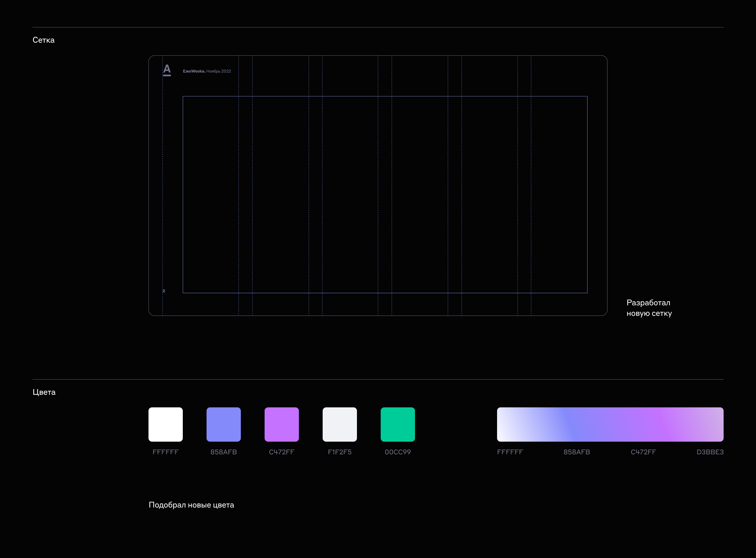Click the 00CC99 hex label
This screenshot has height=558, width=756.
coord(398,452)
